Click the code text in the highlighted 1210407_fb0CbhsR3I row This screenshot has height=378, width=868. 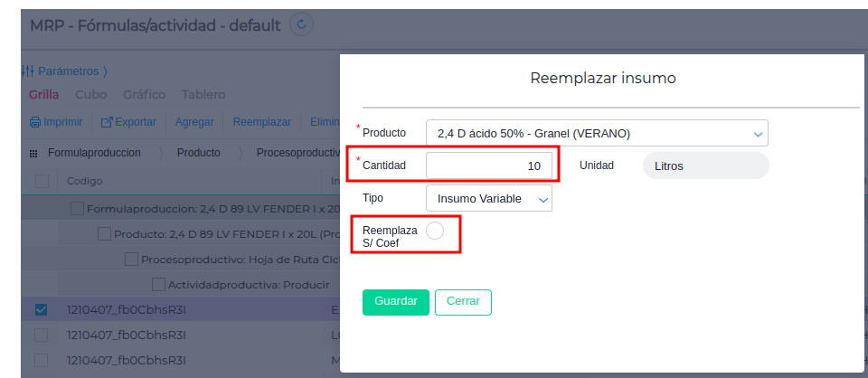pos(127,310)
